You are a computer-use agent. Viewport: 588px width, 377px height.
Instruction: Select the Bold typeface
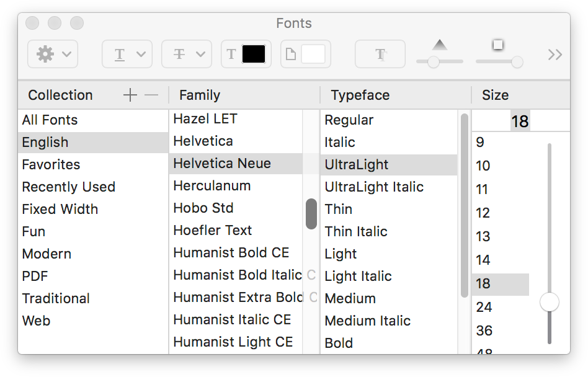pos(389,344)
